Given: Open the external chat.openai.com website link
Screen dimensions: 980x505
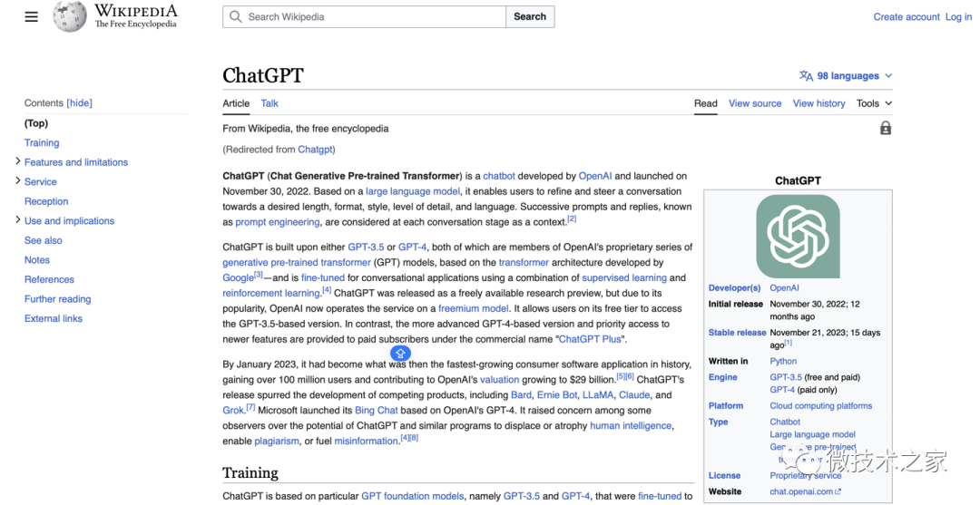Looking at the screenshot, I should [805, 491].
